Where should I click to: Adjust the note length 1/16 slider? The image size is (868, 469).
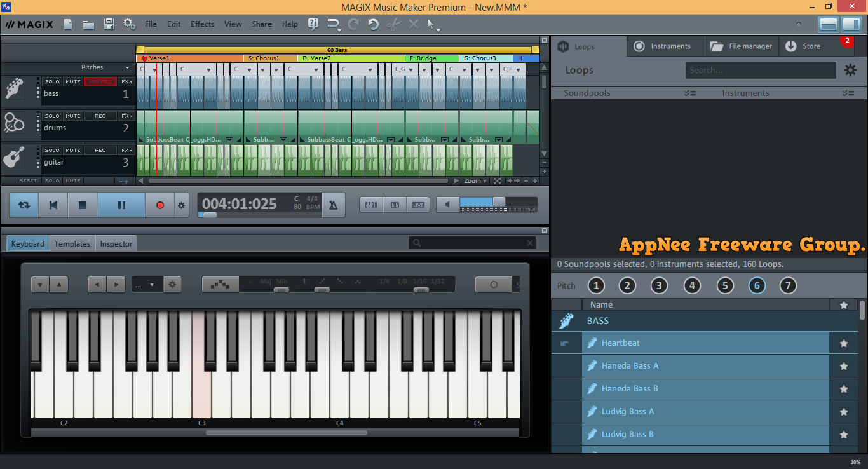pos(420,290)
